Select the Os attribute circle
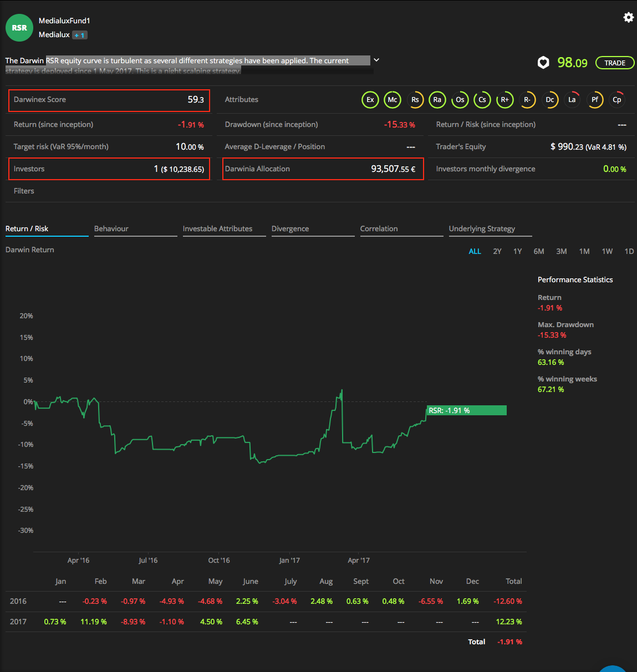This screenshot has width=637, height=672. click(x=460, y=100)
